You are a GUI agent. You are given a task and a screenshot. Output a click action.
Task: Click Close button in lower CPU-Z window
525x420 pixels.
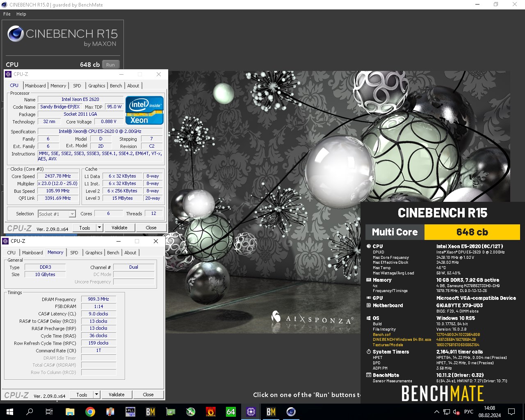tap(148, 395)
